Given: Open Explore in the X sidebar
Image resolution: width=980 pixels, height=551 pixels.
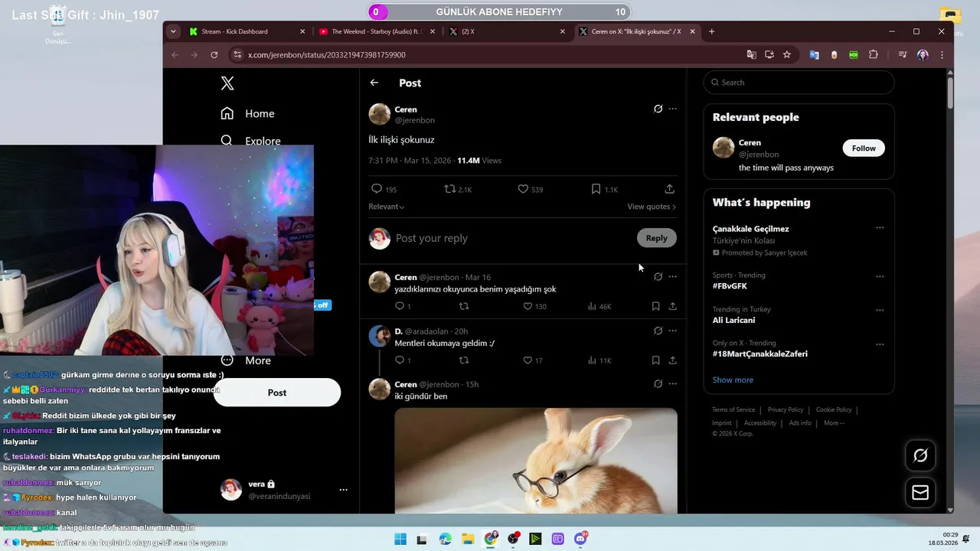Looking at the screenshot, I should (x=250, y=141).
